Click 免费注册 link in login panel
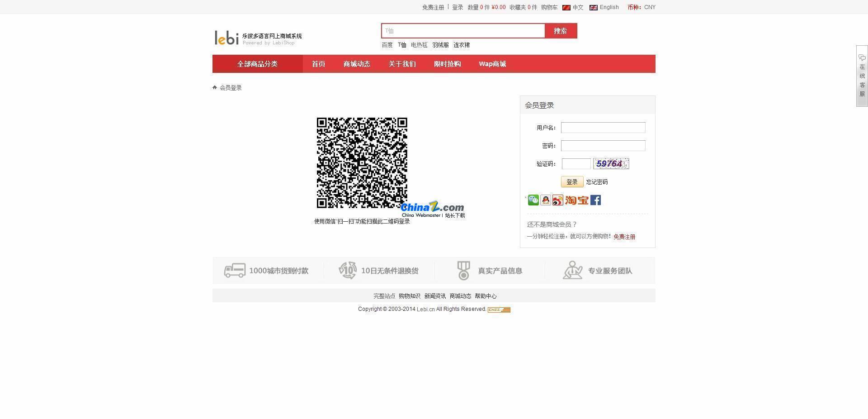The height and width of the screenshot is (419, 868). 624,237
